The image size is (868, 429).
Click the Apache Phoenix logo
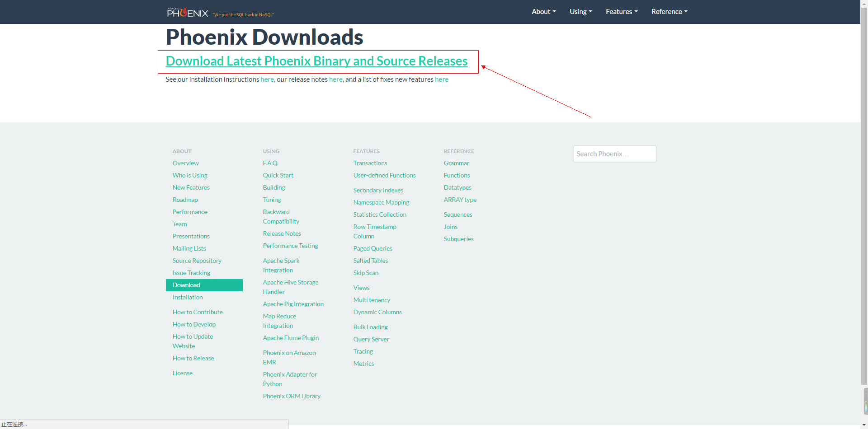tap(188, 12)
